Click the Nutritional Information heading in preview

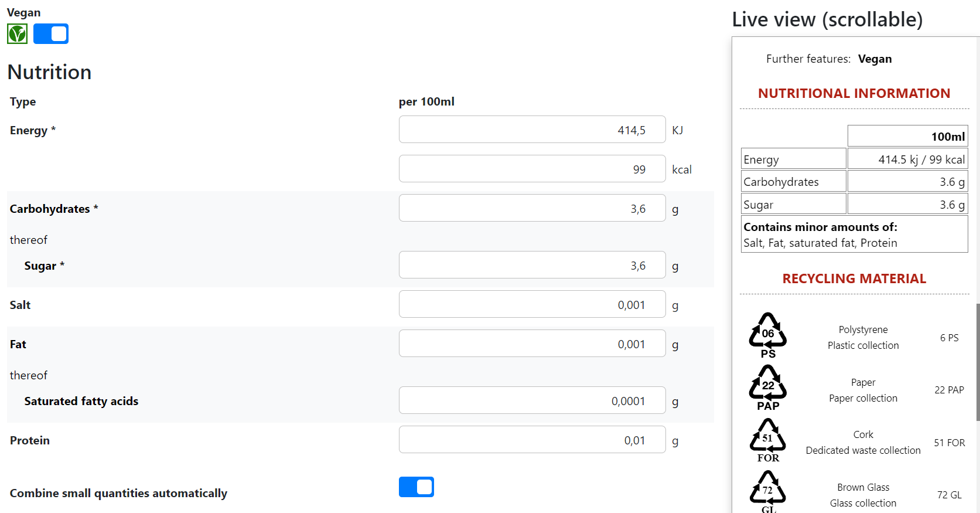point(854,93)
